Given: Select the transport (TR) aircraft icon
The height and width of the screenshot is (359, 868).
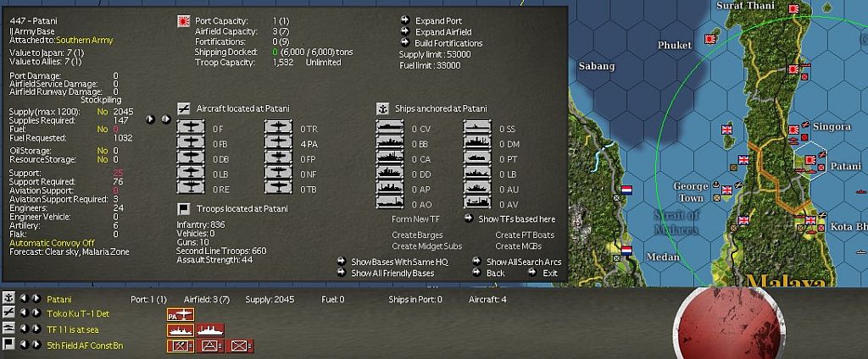Looking at the screenshot, I should [278, 129].
